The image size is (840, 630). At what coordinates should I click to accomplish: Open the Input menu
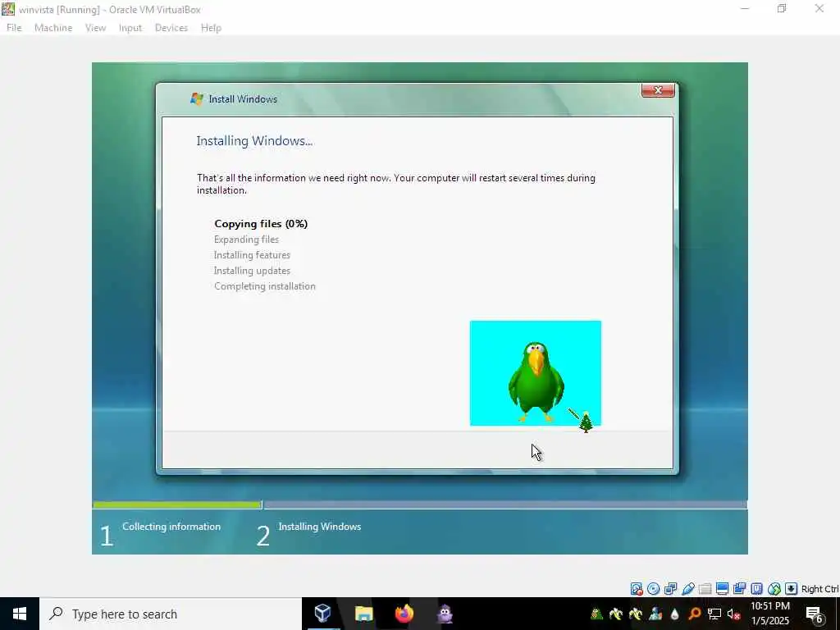[x=130, y=28]
